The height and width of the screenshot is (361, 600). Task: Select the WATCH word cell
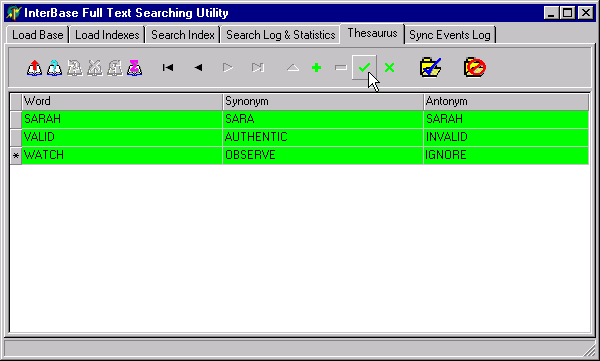click(x=122, y=155)
